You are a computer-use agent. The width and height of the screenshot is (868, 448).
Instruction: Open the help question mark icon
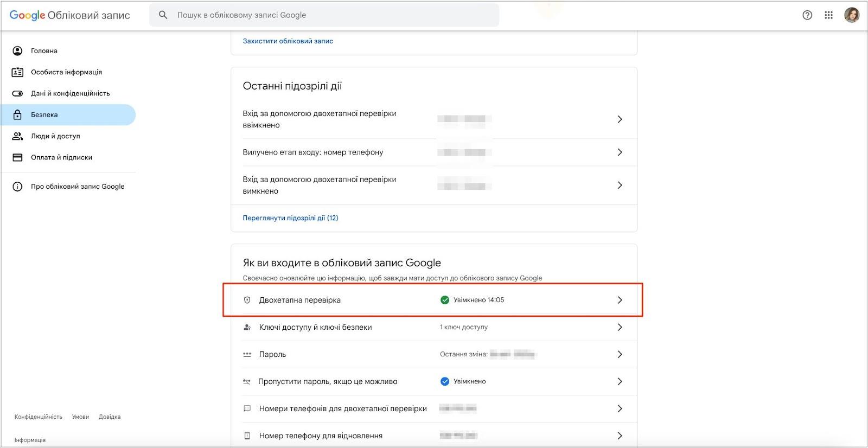(x=807, y=15)
